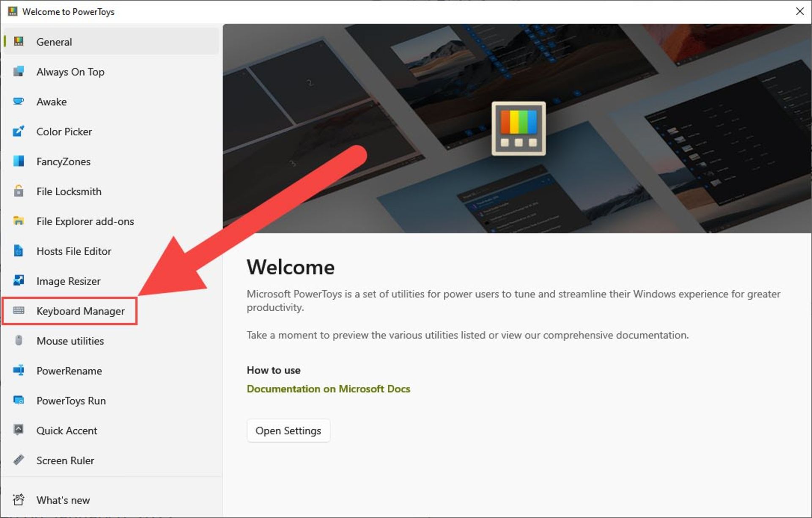Open PowerRename from the sidebar
The width and height of the screenshot is (812, 518).
(69, 371)
